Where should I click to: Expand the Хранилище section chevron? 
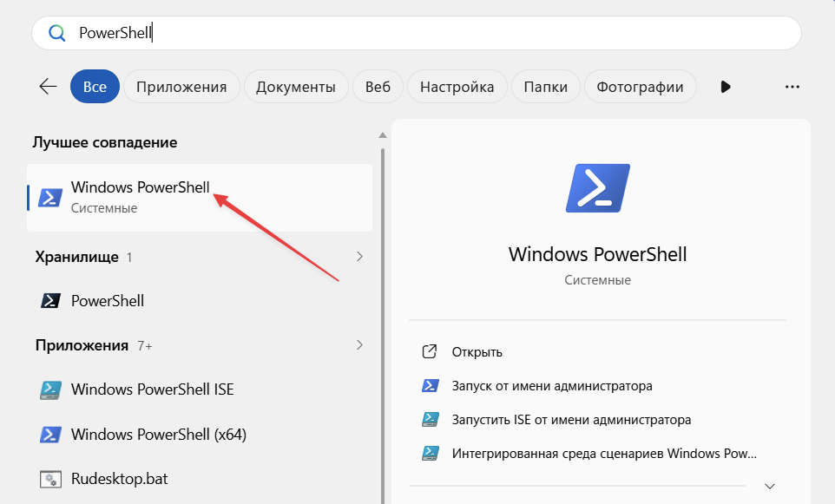[360, 257]
